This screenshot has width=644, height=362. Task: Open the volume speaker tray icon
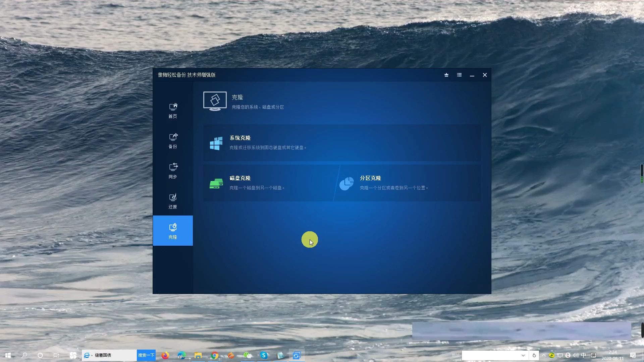576,355
